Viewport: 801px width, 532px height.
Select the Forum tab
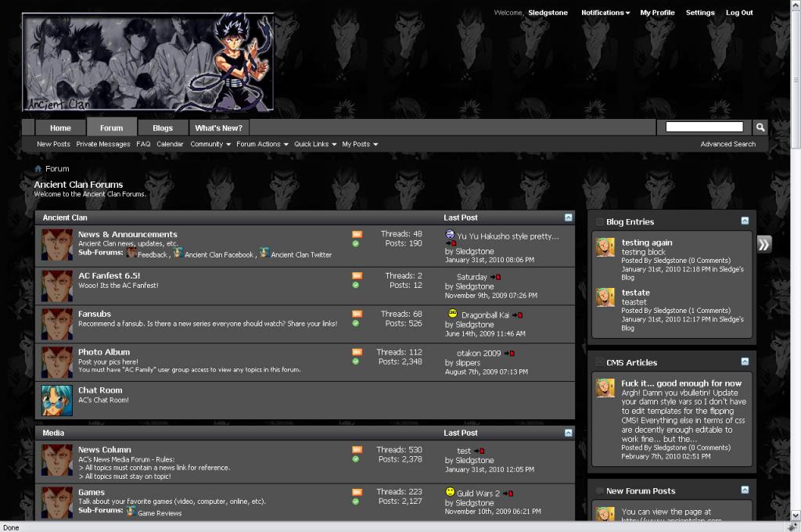111,128
